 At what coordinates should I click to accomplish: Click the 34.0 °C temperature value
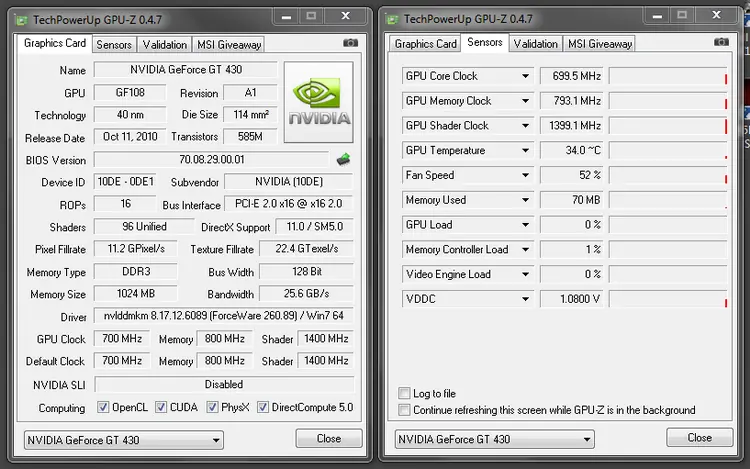[x=572, y=151]
